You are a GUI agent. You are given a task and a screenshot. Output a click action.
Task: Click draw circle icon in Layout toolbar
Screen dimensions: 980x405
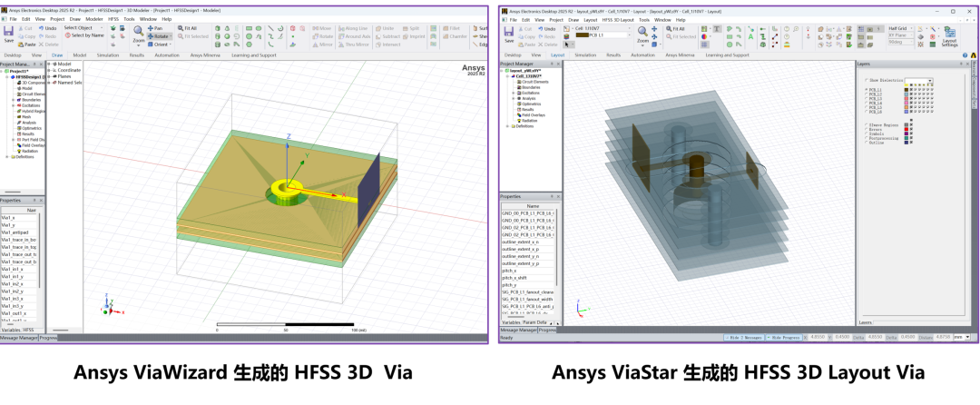730,44
